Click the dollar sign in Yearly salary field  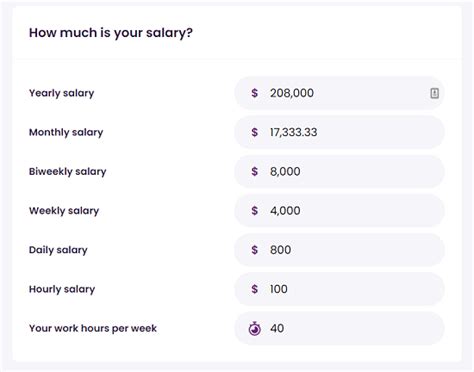click(x=255, y=93)
